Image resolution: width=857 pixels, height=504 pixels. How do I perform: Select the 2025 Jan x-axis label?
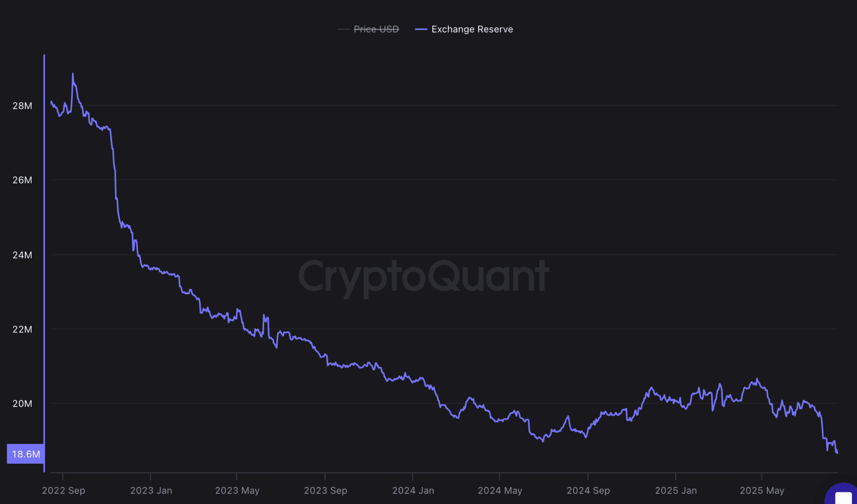(676, 491)
